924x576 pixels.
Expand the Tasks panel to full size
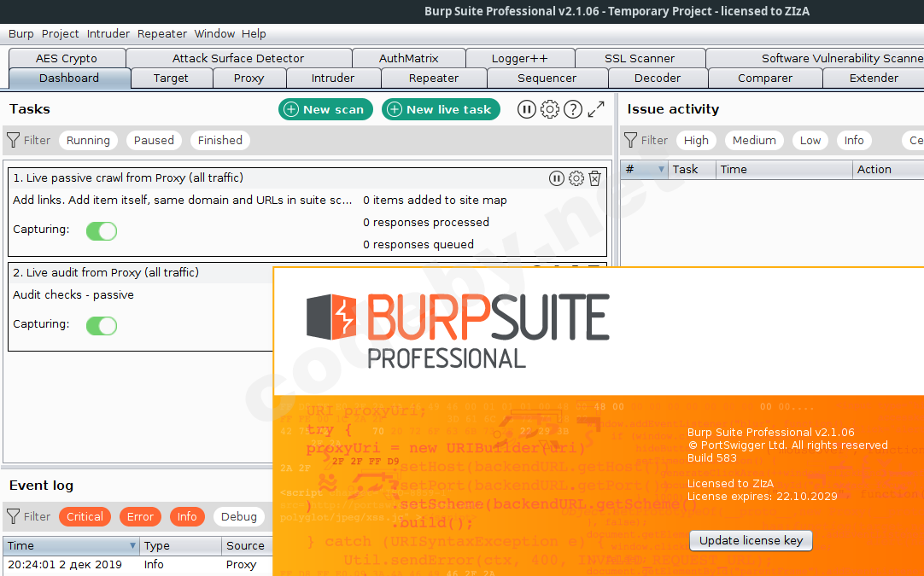[596, 109]
